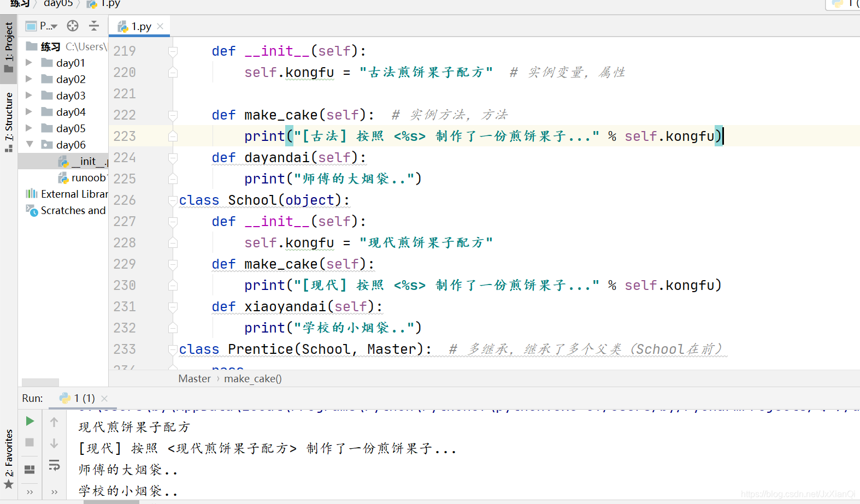Open the 1: Project side panel tab
The height and width of the screenshot is (504, 860).
8,48
